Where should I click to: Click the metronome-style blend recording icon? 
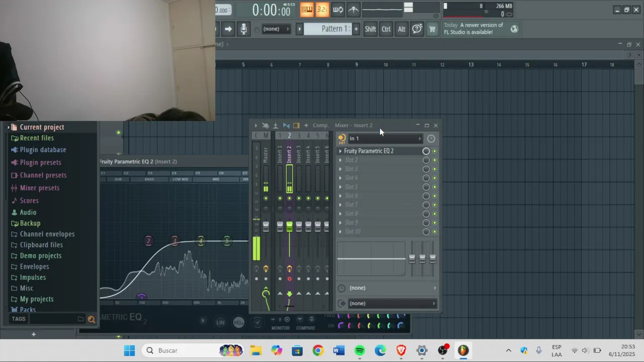pos(354,9)
